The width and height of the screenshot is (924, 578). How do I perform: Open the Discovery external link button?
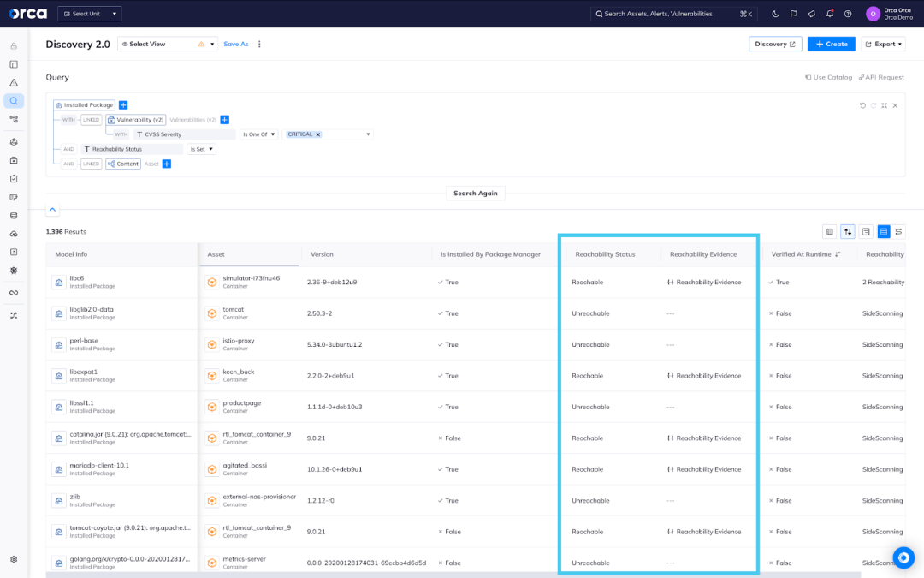coord(775,44)
